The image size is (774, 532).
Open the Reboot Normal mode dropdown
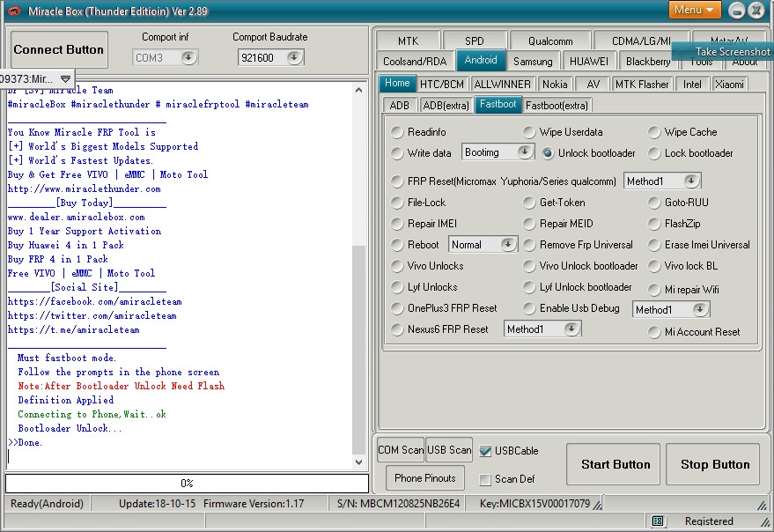(508, 245)
